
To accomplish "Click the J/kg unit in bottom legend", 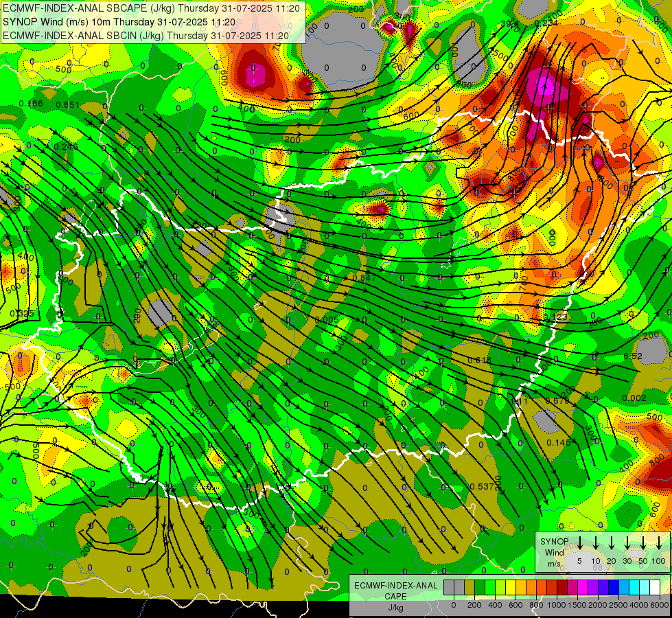I will 395,608.
